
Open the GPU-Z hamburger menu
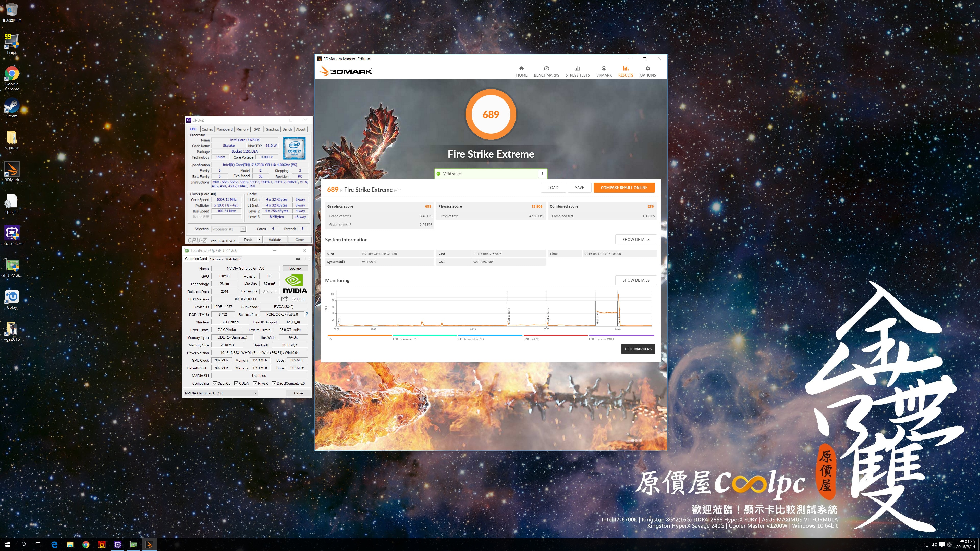pyautogui.click(x=307, y=259)
